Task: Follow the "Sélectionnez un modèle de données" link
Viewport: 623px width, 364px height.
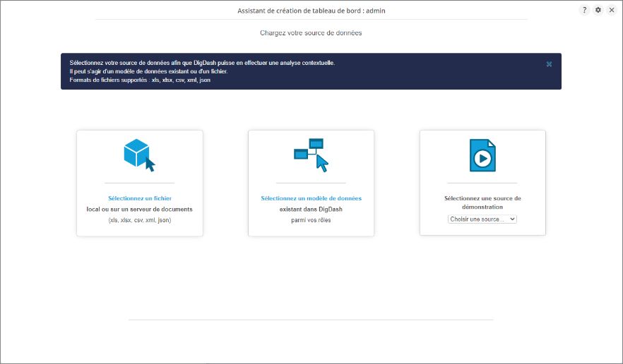Action: 311,198
